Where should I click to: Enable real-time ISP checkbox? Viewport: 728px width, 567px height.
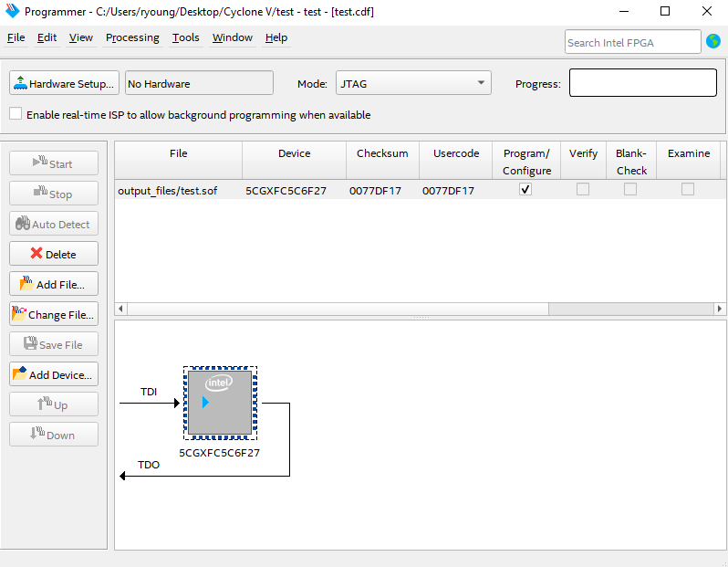[16, 113]
